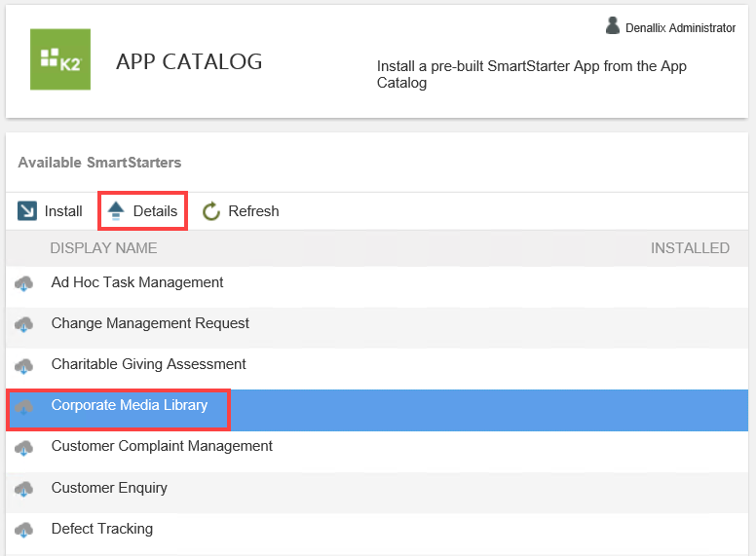This screenshot has height=556, width=756.
Task: Click cloud icon beside Charitable Giving Assessment
Action: [x=24, y=365]
